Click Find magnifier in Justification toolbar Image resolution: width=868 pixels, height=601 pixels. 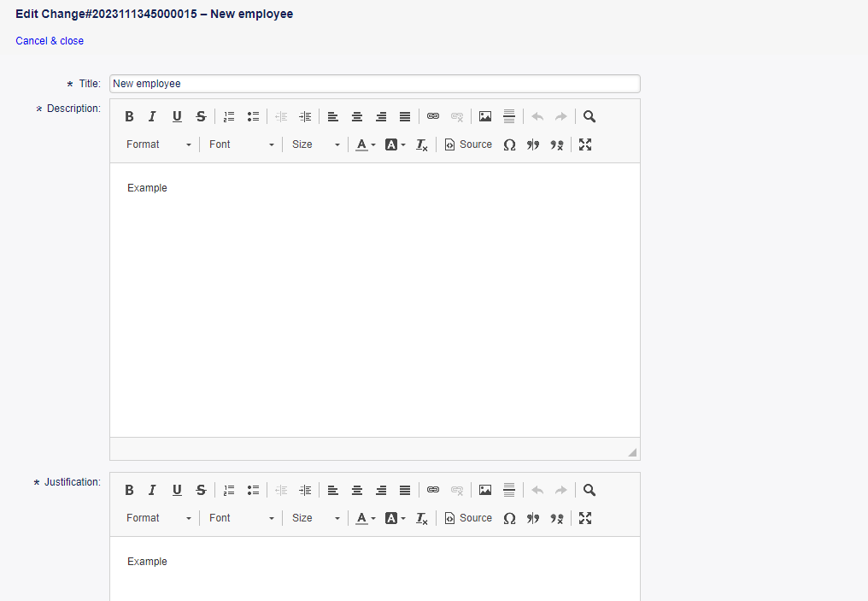(x=589, y=491)
